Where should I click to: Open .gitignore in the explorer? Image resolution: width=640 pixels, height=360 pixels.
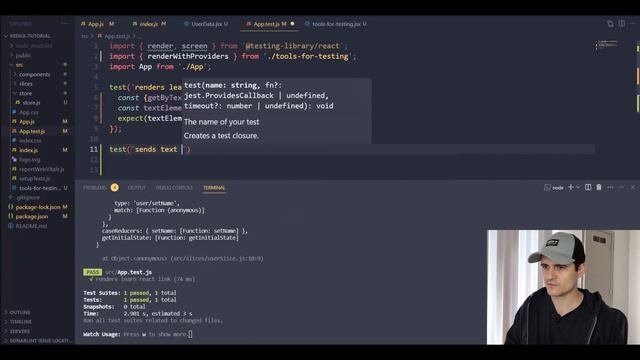tap(28, 198)
